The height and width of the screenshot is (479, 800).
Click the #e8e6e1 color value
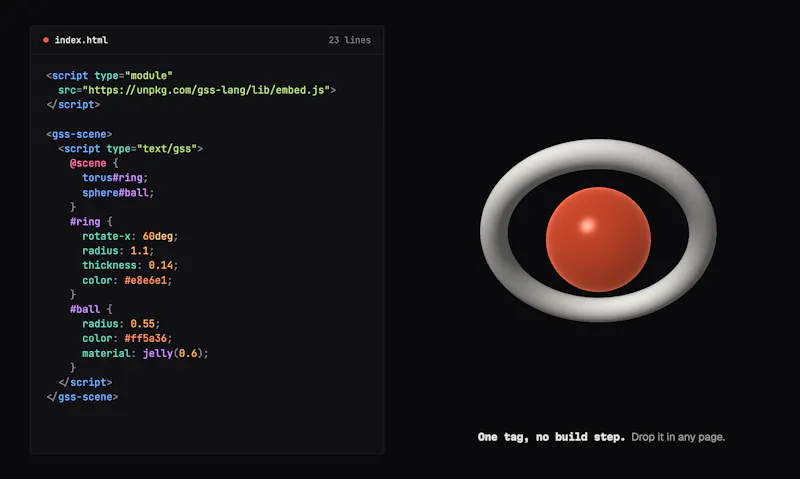click(x=145, y=281)
